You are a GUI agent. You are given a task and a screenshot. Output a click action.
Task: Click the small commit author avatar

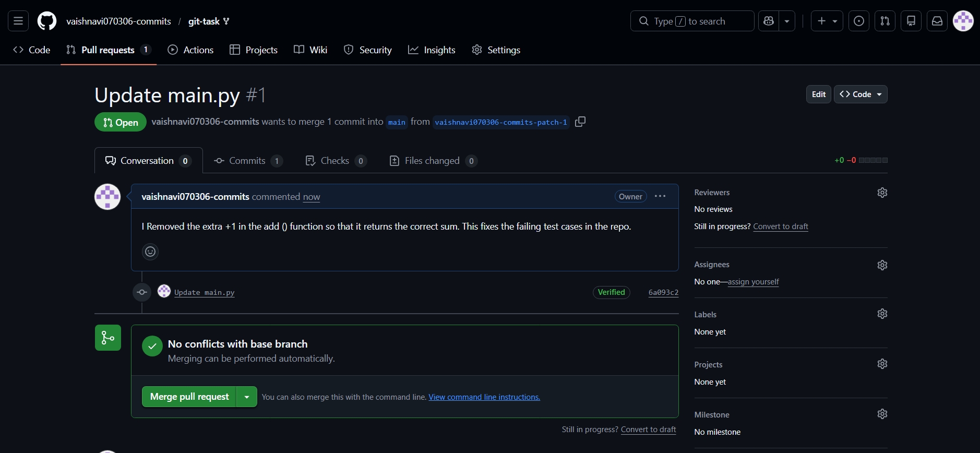(164, 291)
